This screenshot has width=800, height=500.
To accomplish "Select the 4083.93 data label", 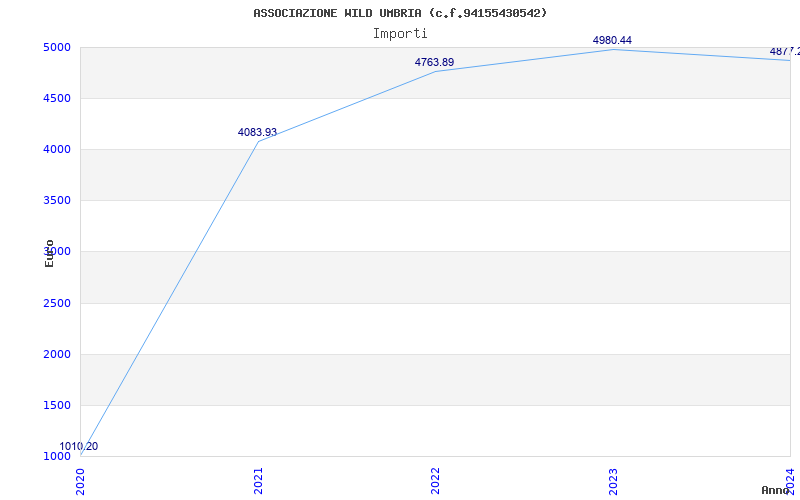I will click(257, 133).
